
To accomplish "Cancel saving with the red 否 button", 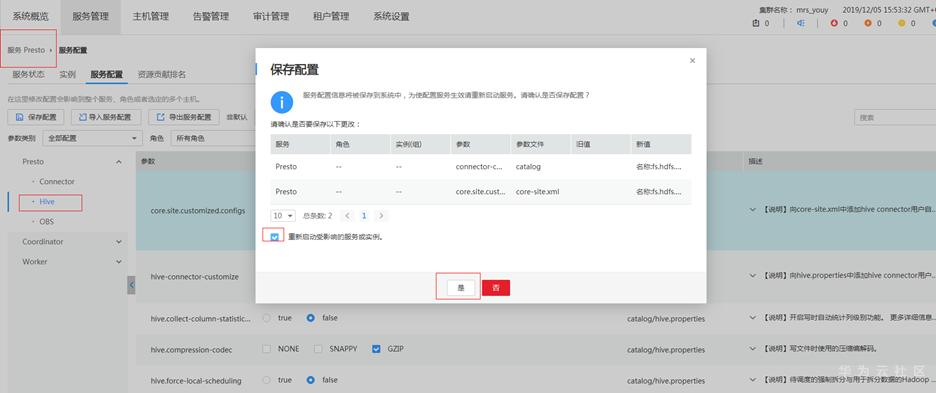I will pos(496,288).
